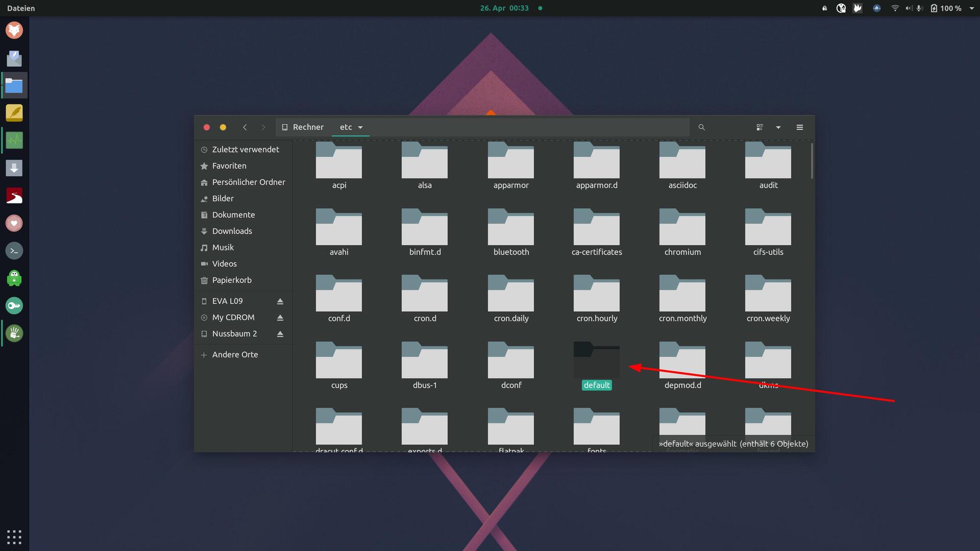
Task: Eject the EVA L09 drive
Action: (280, 302)
